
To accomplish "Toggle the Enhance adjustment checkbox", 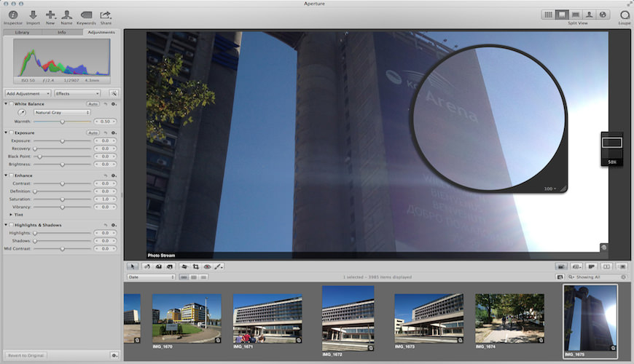I will 12,175.
